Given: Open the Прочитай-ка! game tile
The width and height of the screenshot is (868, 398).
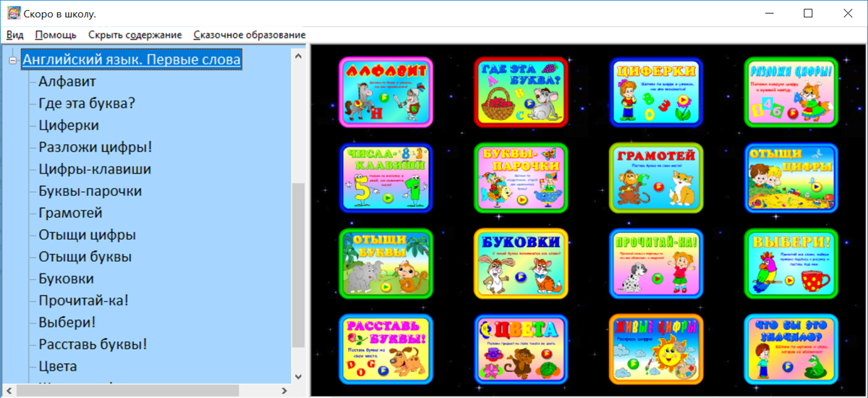Looking at the screenshot, I should [x=656, y=263].
